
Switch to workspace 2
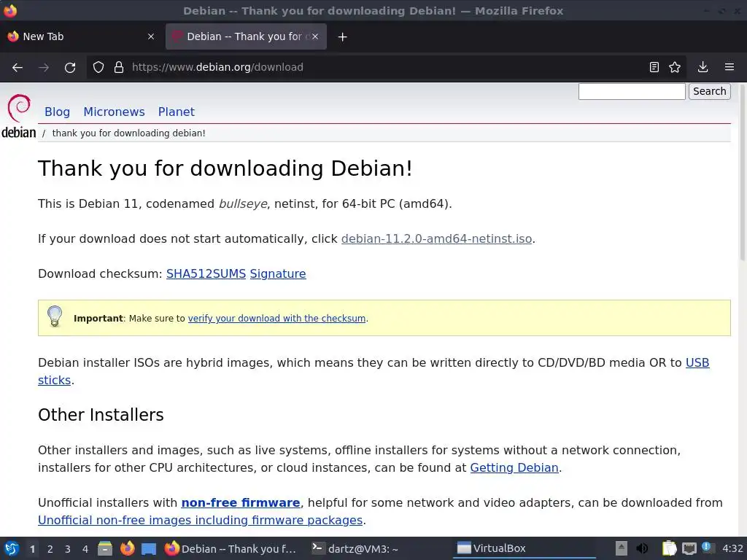(50, 549)
